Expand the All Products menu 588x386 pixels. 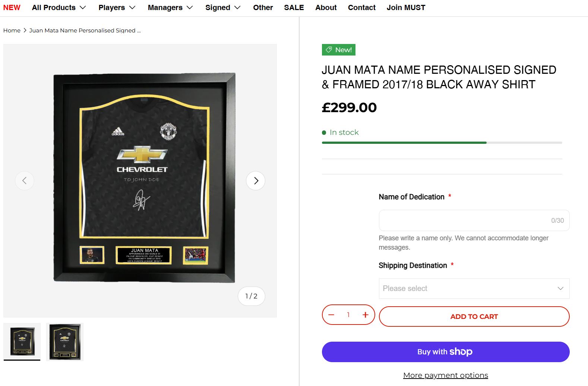tap(59, 7)
